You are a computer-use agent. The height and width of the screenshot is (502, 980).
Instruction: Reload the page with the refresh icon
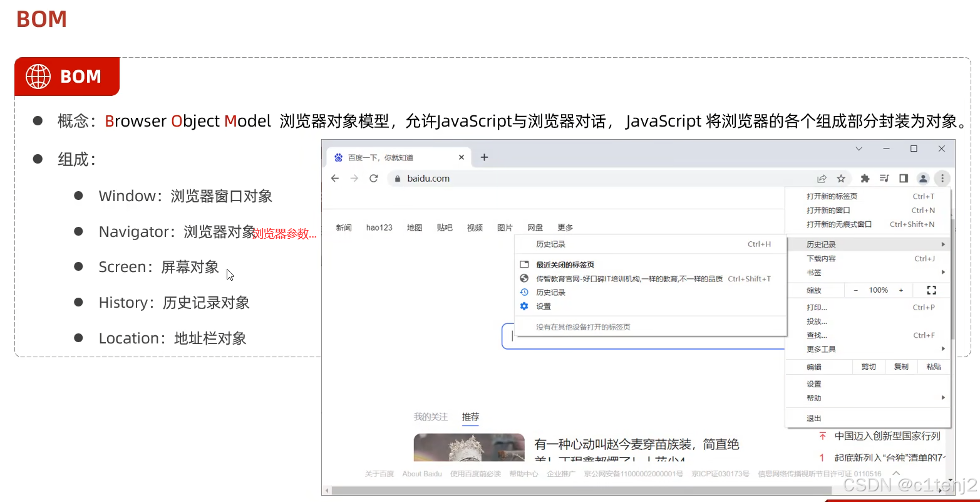(x=374, y=178)
